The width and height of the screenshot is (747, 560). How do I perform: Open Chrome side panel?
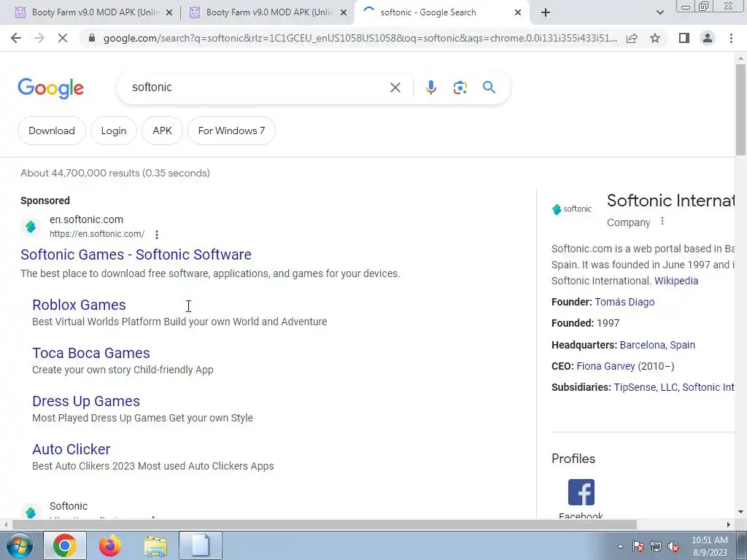(684, 38)
